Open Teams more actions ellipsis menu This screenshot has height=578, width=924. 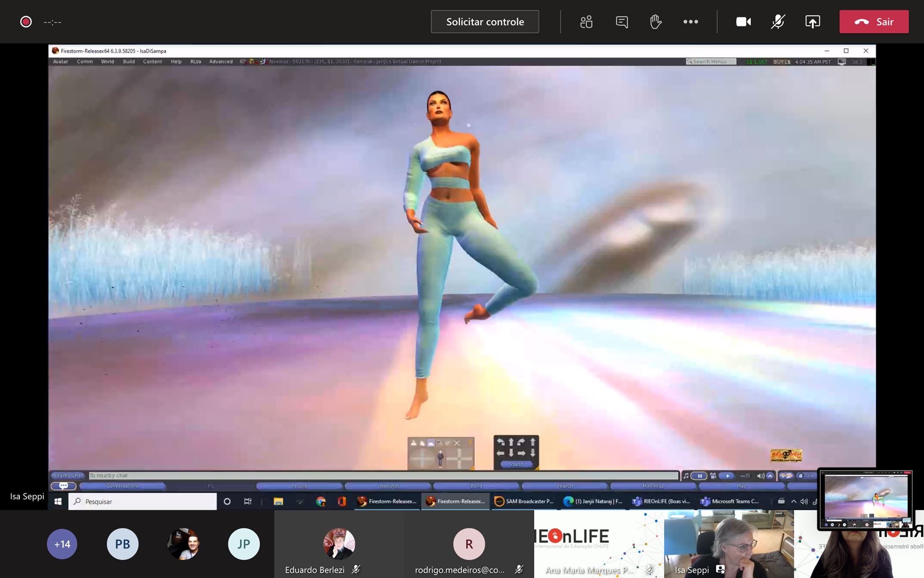pos(690,22)
